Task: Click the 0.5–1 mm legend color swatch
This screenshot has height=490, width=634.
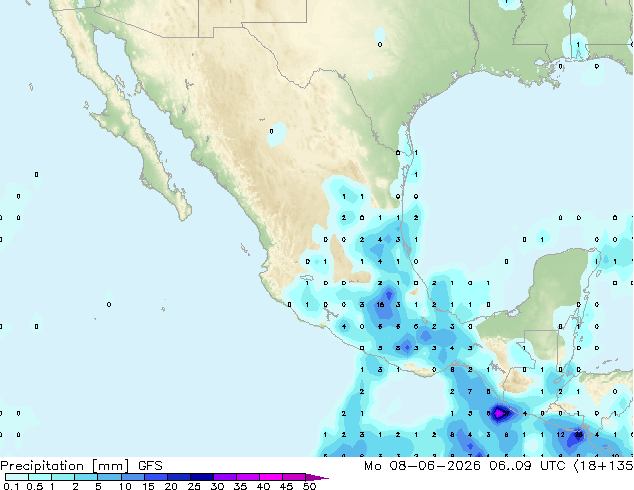Action: 40,477
